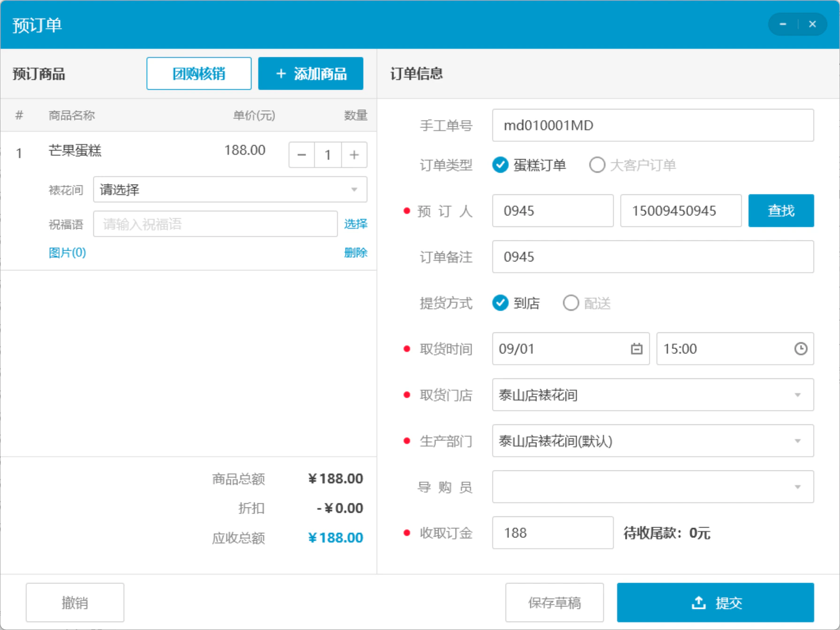Open the pickup date calendar icon
The width and height of the screenshot is (840, 630).
point(636,349)
